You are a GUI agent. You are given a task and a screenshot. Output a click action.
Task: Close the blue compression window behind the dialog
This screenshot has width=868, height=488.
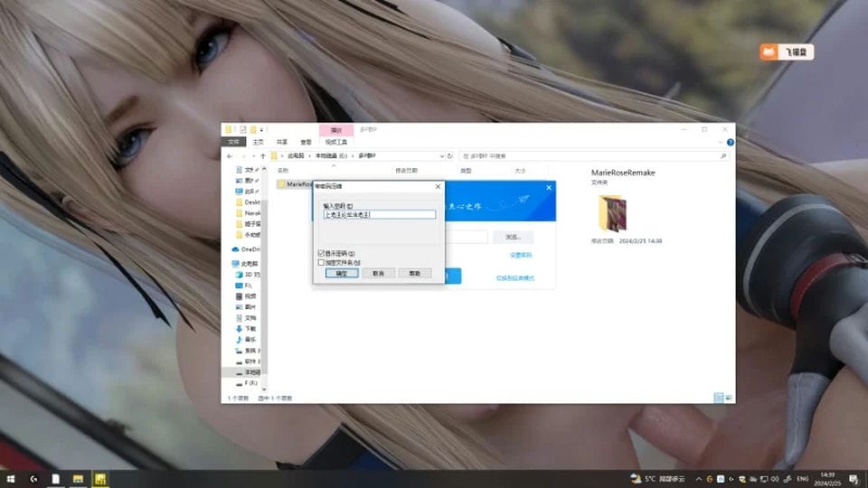point(549,188)
